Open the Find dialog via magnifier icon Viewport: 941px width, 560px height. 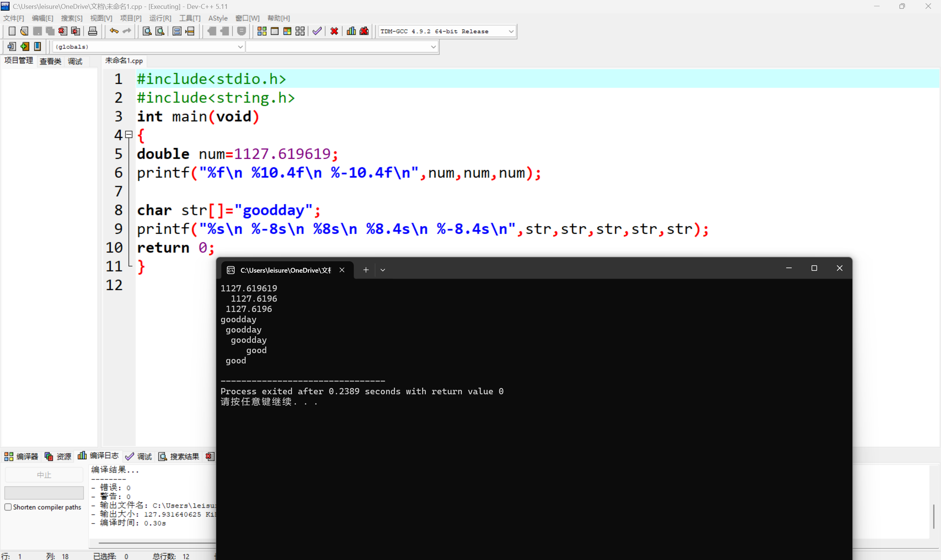[146, 31]
